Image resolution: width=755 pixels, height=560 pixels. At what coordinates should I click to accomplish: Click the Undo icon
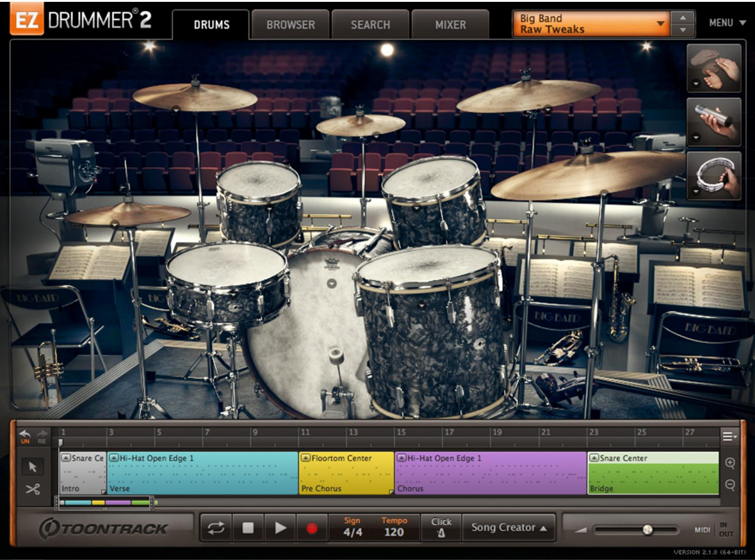coord(25,434)
